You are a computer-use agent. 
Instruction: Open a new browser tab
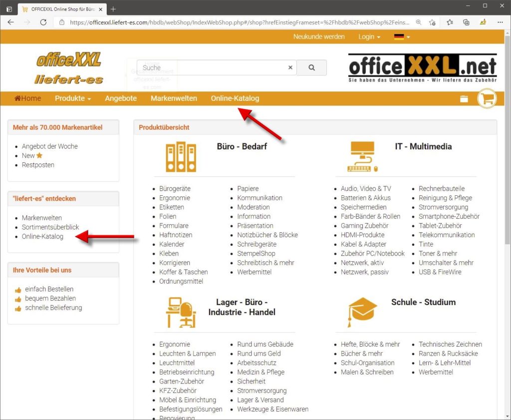(x=113, y=9)
